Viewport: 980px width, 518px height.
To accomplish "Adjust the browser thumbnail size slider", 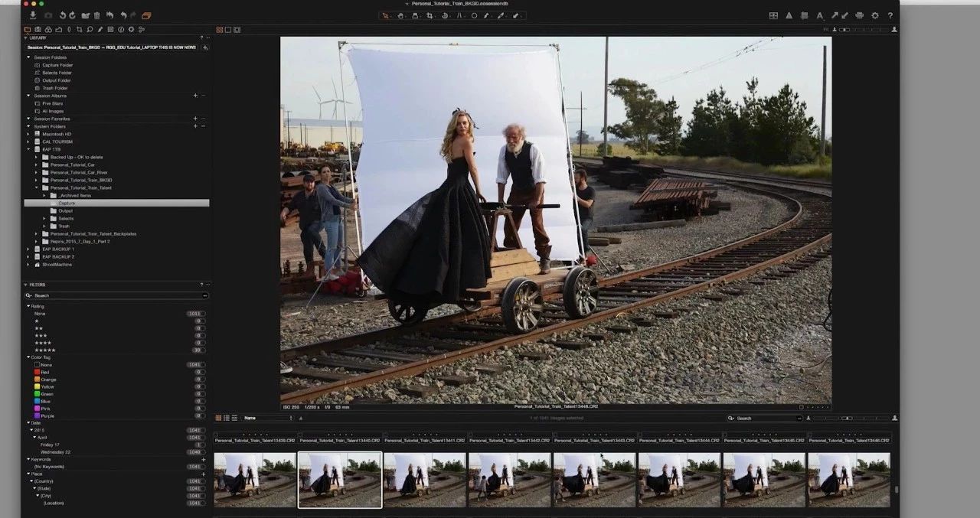I will (848, 418).
